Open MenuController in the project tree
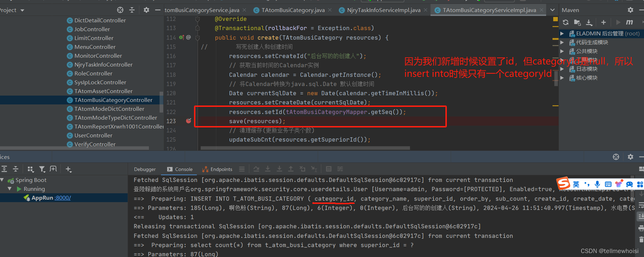 point(95,47)
